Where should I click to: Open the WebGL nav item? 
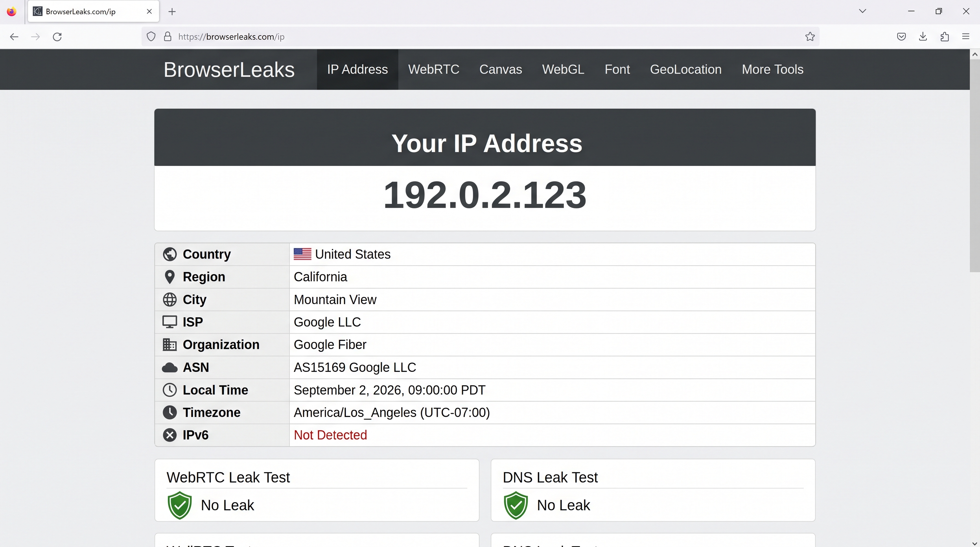click(x=563, y=69)
